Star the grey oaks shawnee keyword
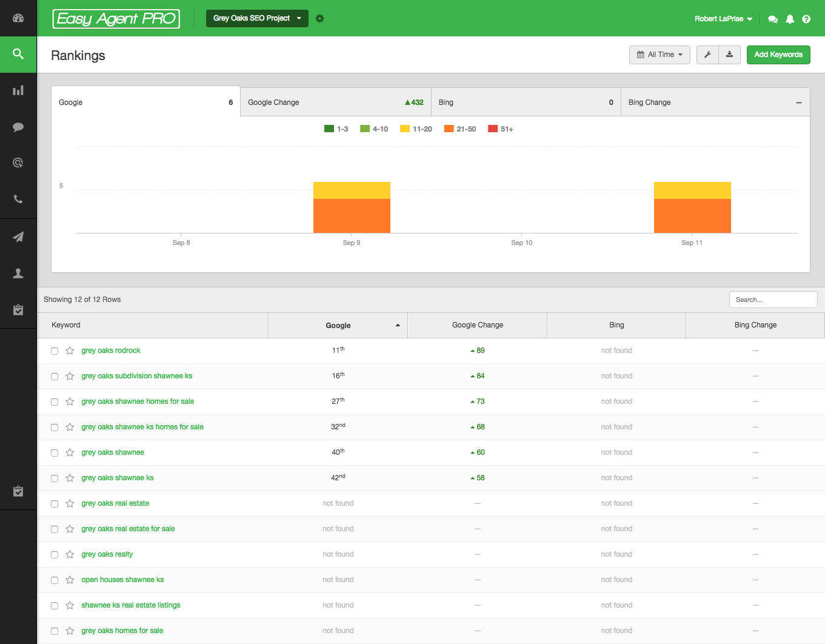Image resolution: width=825 pixels, height=644 pixels. point(70,452)
